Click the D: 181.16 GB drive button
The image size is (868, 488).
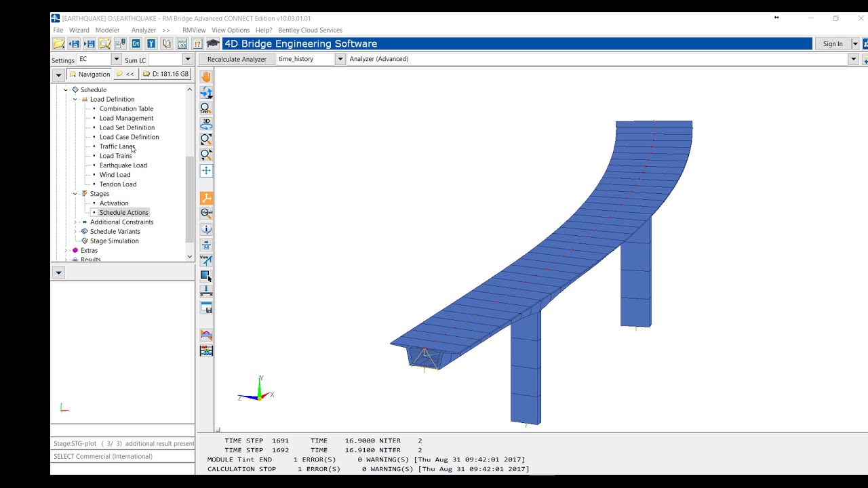click(166, 74)
